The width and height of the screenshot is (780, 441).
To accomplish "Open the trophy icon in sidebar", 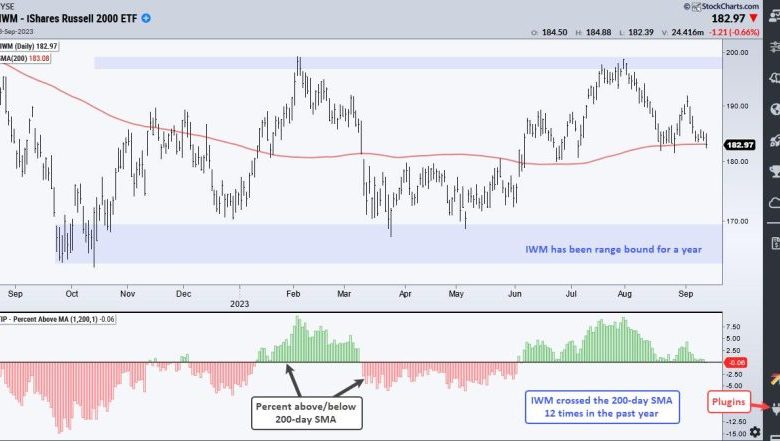I will coord(775,172).
